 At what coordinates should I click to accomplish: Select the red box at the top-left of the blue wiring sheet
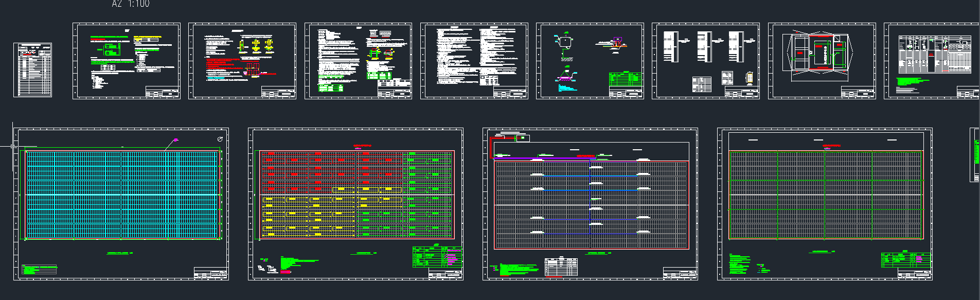click(509, 138)
